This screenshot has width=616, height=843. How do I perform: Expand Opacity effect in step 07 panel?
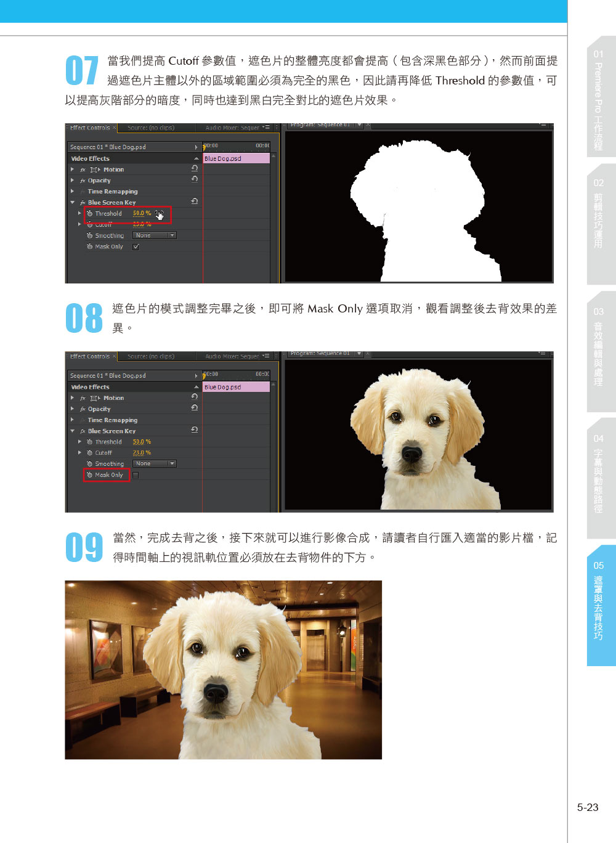(x=73, y=181)
